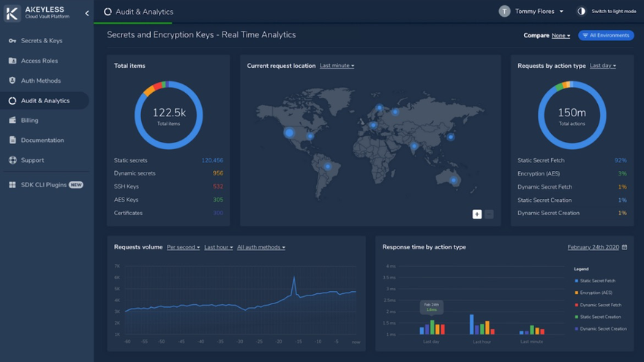This screenshot has height=362, width=644.
Task: Click the Total items donut chart ring
Action: pos(168,85)
